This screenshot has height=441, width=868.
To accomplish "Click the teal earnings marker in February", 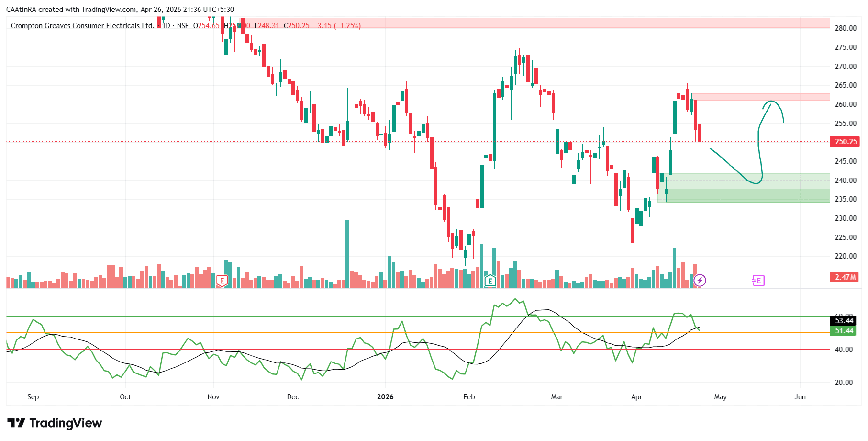I will click(490, 281).
